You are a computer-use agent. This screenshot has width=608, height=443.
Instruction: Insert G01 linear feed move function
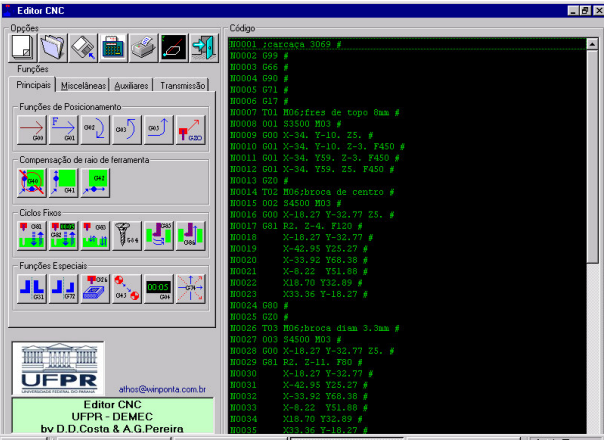coord(64,130)
